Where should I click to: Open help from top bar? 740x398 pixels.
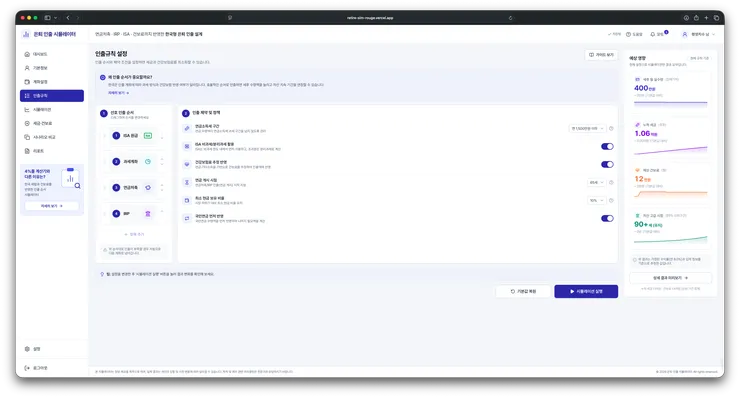634,34
